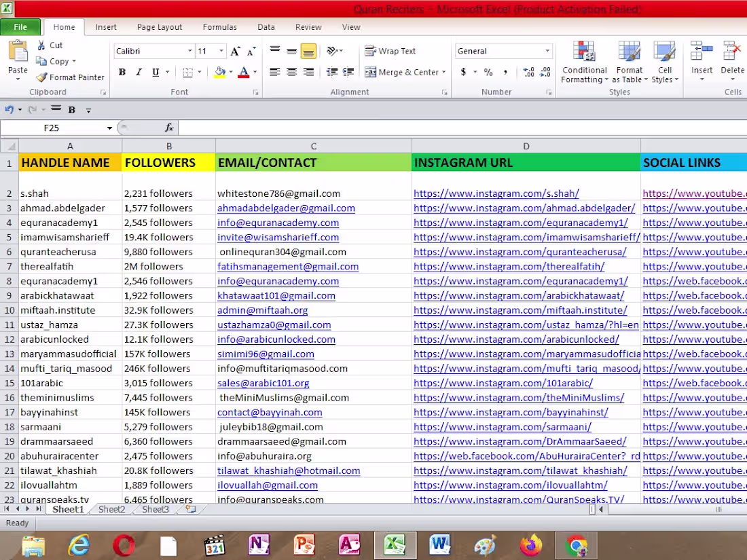The width and height of the screenshot is (747, 560).
Task: Launch Opera from the taskbar
Action: (124, 545)
